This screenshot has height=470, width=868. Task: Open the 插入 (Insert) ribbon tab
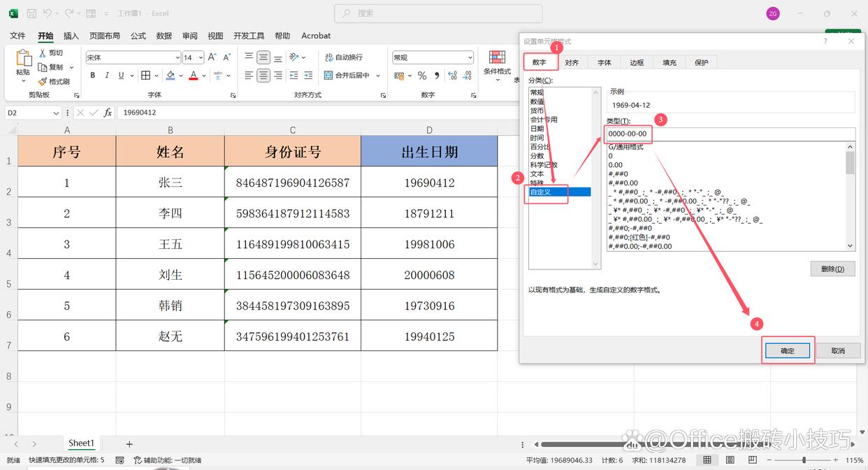coord(71,36)
